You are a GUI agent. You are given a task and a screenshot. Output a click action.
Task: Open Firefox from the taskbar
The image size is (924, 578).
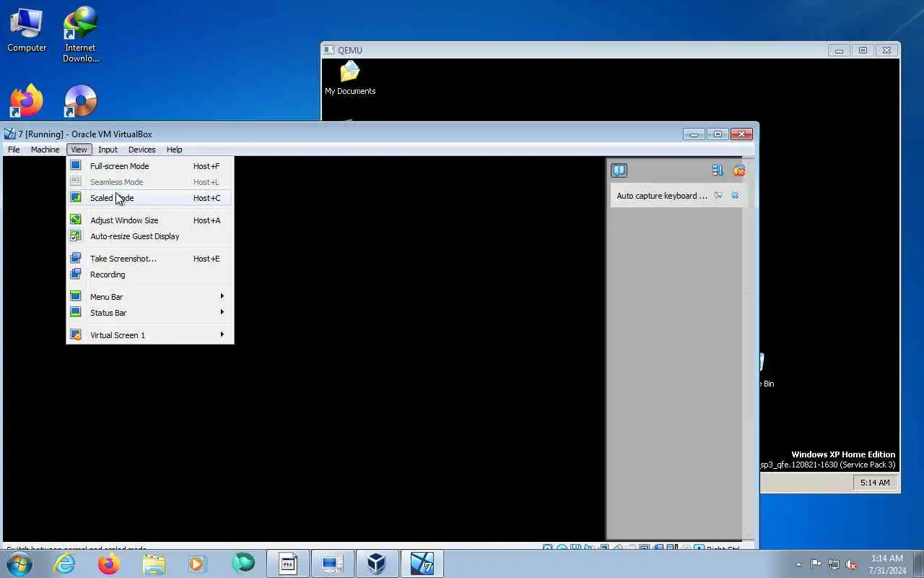109,564
